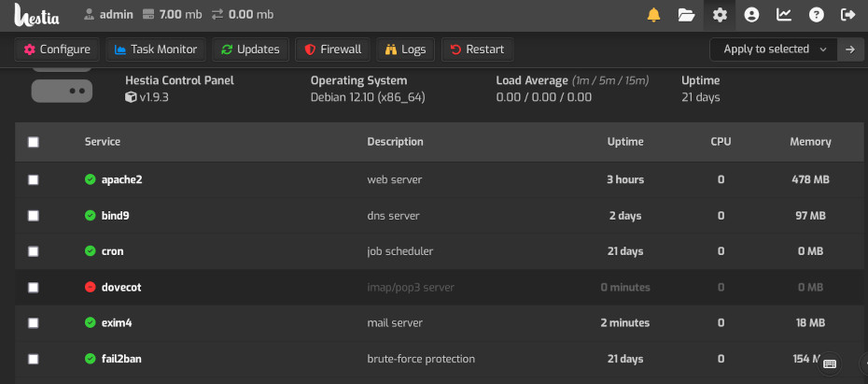Open the file manager folder icon
868x384 pixels.
(x=686, y=15)
